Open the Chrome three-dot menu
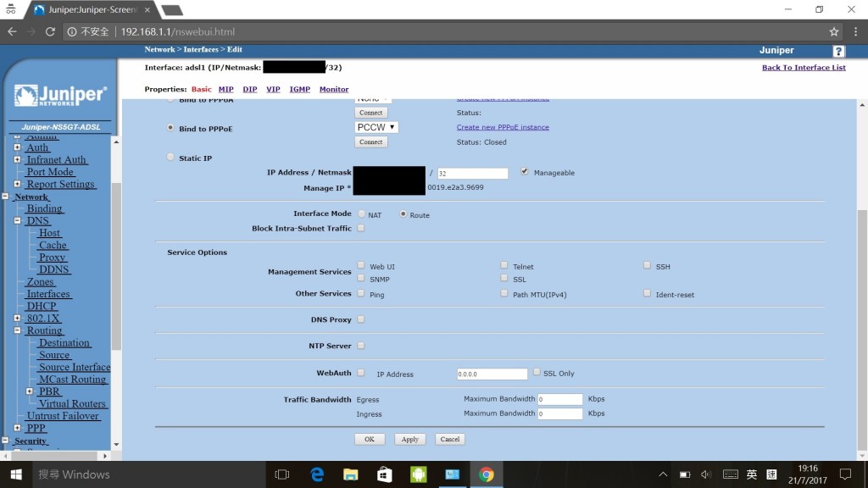The width and height of the screenshot is (868, 488). click(x=856, y=31)
